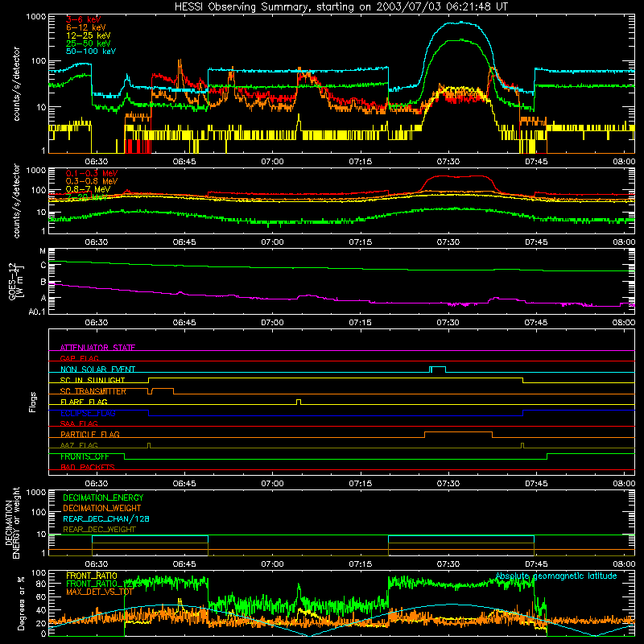Select the PARTICLE_FLAG label
The image size is (644, 644).
[x=90, y=434]
